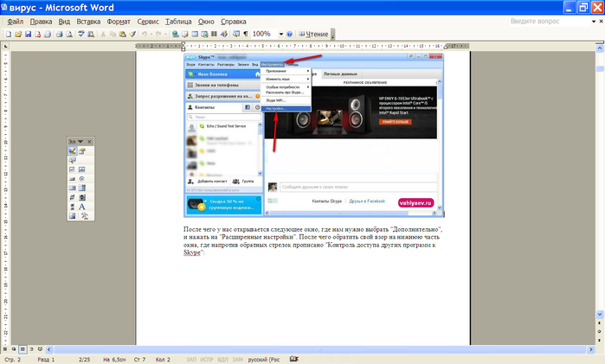
Task: Open Document Map from the toolbar
Action: [x=236, y=35]
